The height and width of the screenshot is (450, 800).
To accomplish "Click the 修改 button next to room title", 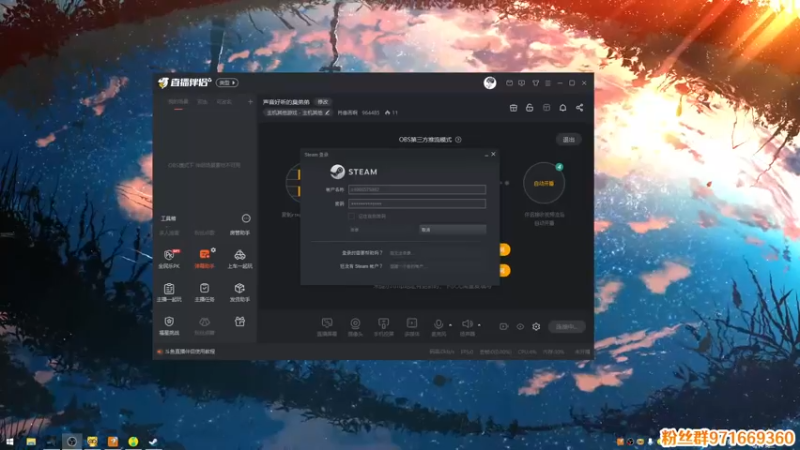I will tap(323, 102).
